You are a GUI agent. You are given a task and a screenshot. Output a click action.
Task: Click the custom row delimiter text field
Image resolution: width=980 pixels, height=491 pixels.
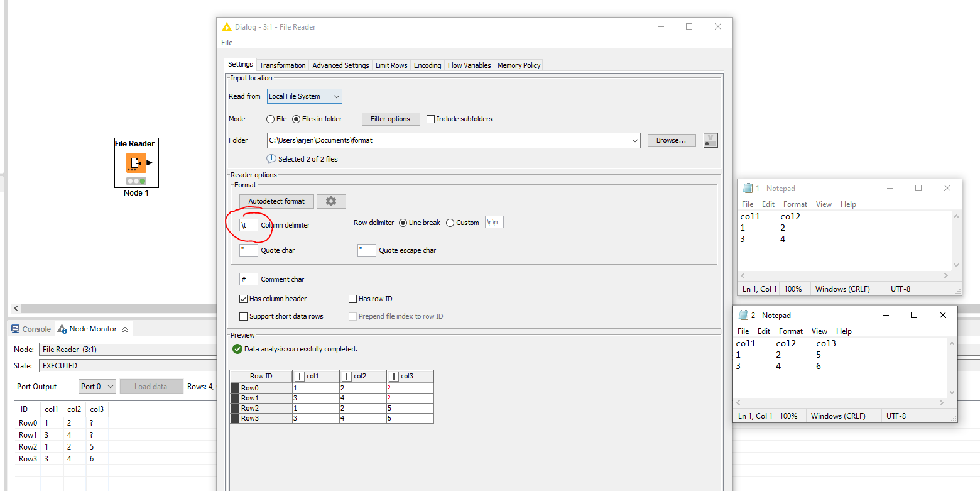click(494, 223)
